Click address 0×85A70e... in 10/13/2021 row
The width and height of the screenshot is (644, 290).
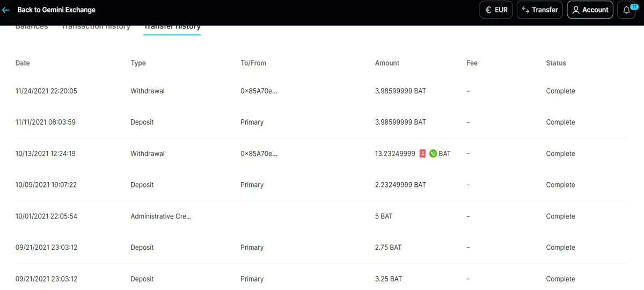[259, 154]
